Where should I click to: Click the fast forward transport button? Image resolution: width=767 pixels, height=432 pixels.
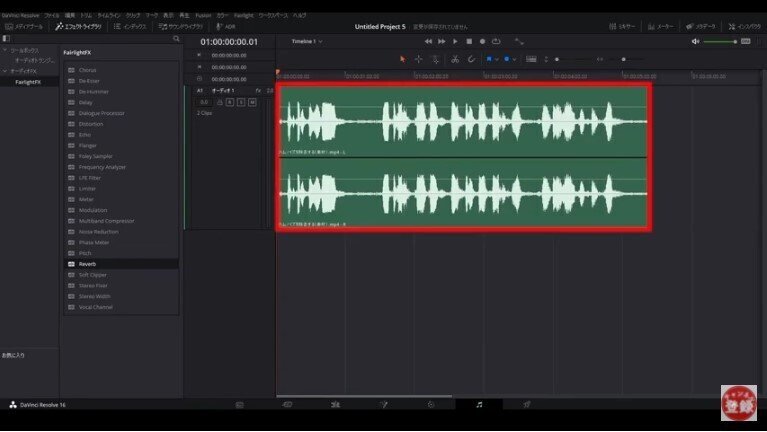[441, 42]
